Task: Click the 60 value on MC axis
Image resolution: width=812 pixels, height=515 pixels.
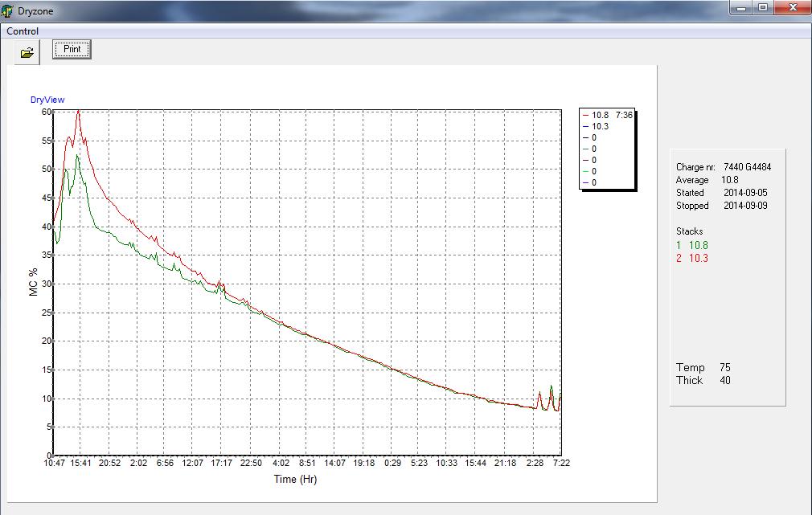Action: [x=47, y=112]
